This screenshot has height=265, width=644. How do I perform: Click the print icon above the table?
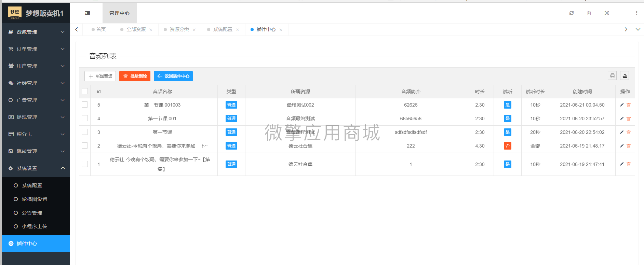click(x=612, y=76)
